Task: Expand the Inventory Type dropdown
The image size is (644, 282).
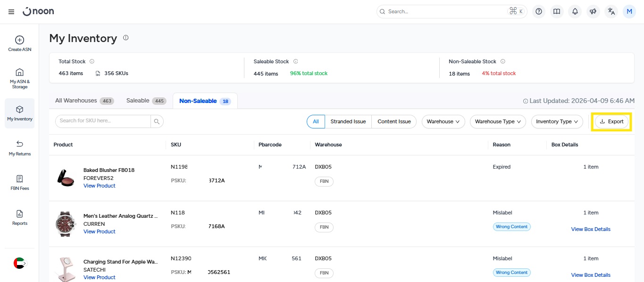Action: (x=557, y=121)
